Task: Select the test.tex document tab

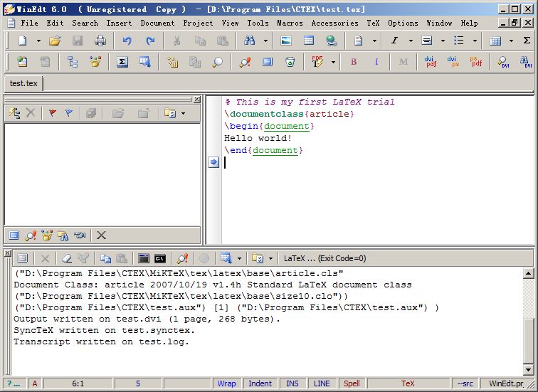Action: click(23, 83)
